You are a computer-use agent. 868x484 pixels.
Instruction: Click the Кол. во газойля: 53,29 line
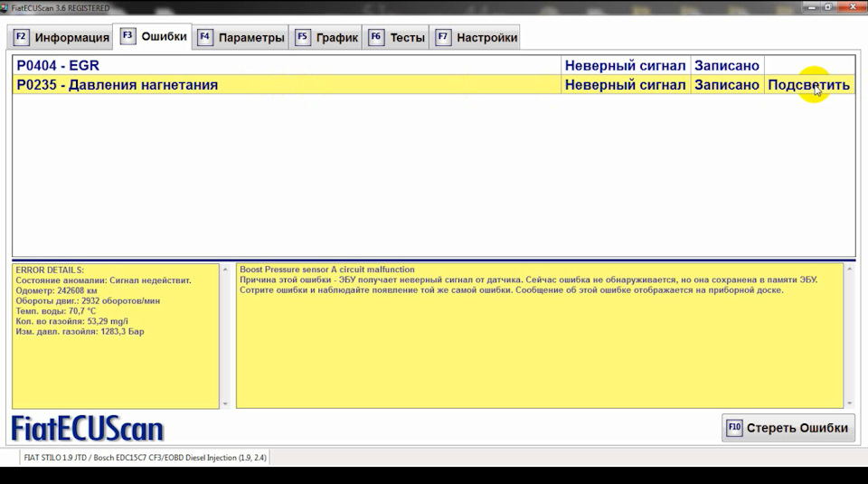point(72,321)
